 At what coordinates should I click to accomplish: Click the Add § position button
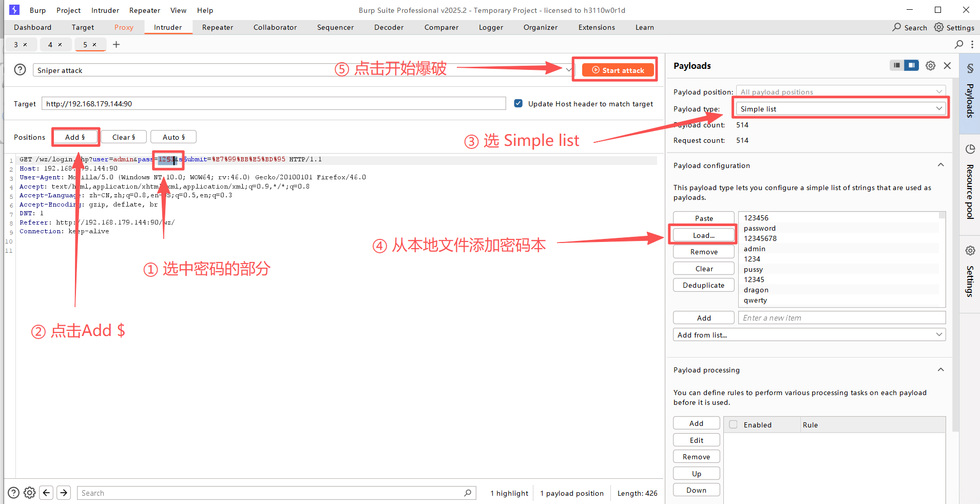75,137
